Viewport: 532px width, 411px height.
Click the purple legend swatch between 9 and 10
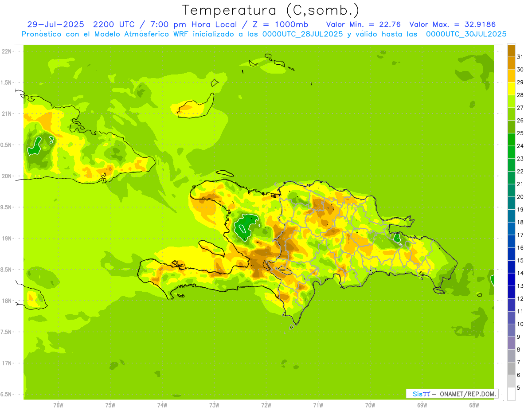click(511, 330)
